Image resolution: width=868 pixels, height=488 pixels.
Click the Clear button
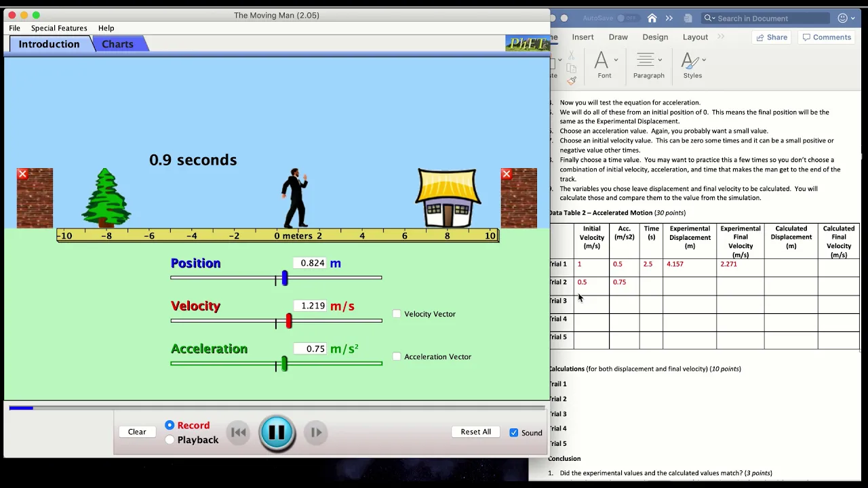tap(137, 432)
